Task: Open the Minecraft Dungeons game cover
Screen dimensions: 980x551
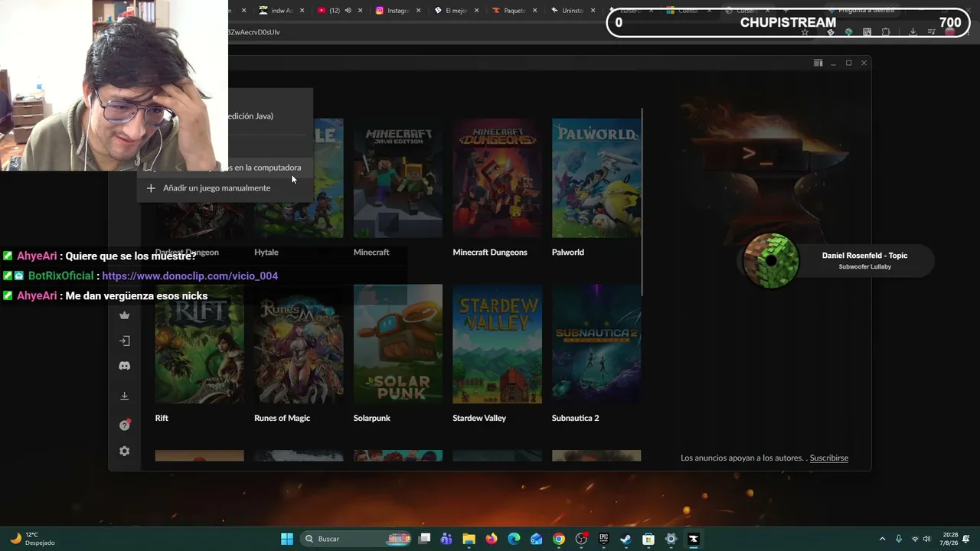Action: point(497,178)
